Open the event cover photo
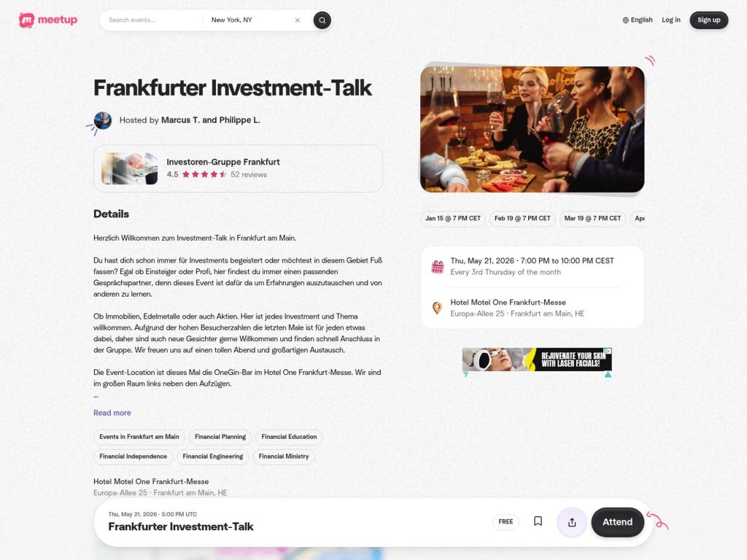The width and height of the screenshot is (747, 560). [x=532, y=128]
